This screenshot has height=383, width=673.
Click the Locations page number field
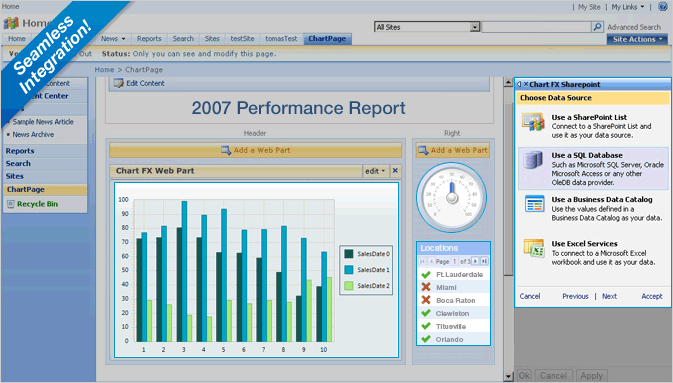pyautogui.click(x=454, y=261)
